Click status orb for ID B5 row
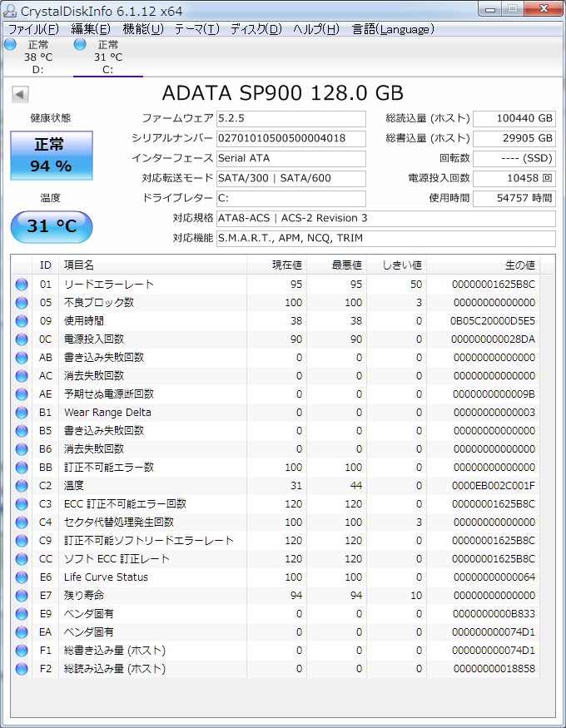This screenshot has width=566, height=728. click(x=22, y=431)
